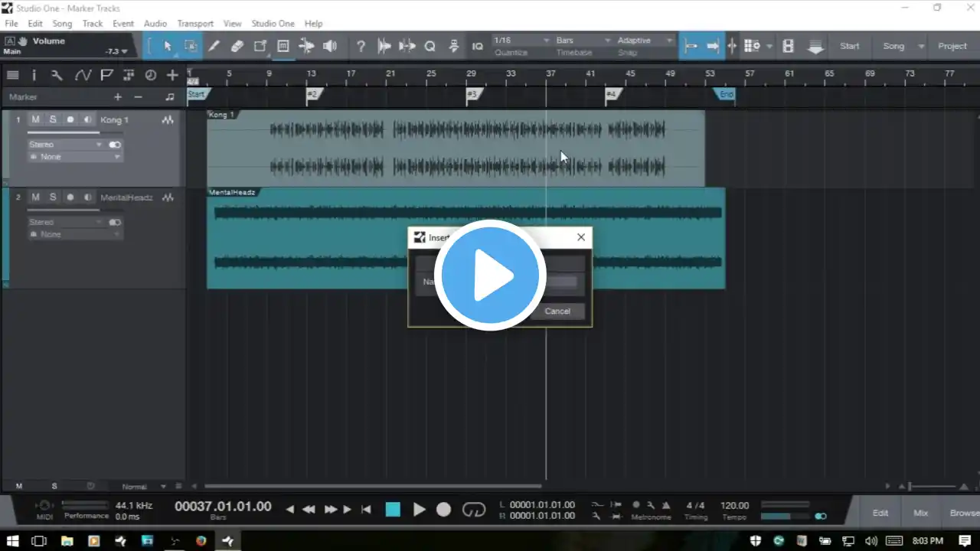
Task: Open the marker track flag icon
Action: [106, 75]
